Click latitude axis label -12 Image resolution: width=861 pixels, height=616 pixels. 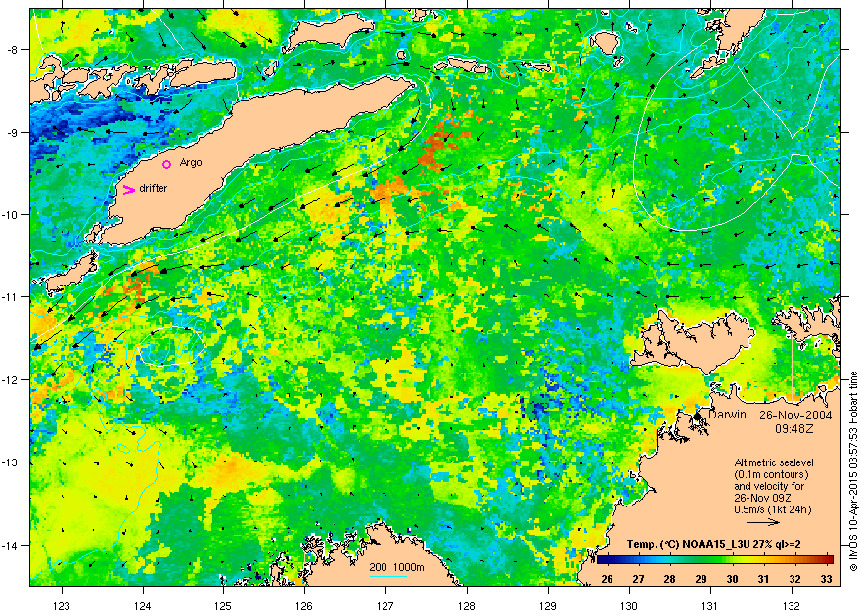(x=10, y=379)
